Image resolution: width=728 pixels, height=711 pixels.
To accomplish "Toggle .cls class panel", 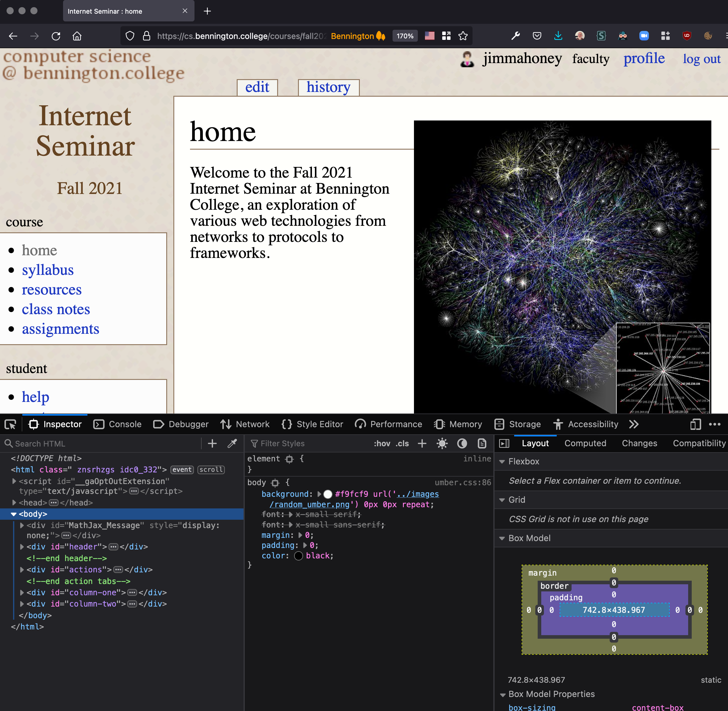I will tap(402, 443).
